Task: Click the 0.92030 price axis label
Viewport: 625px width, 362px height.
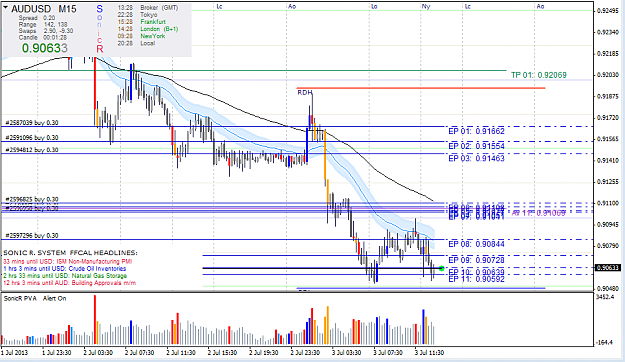Action: tap(608, 75)
